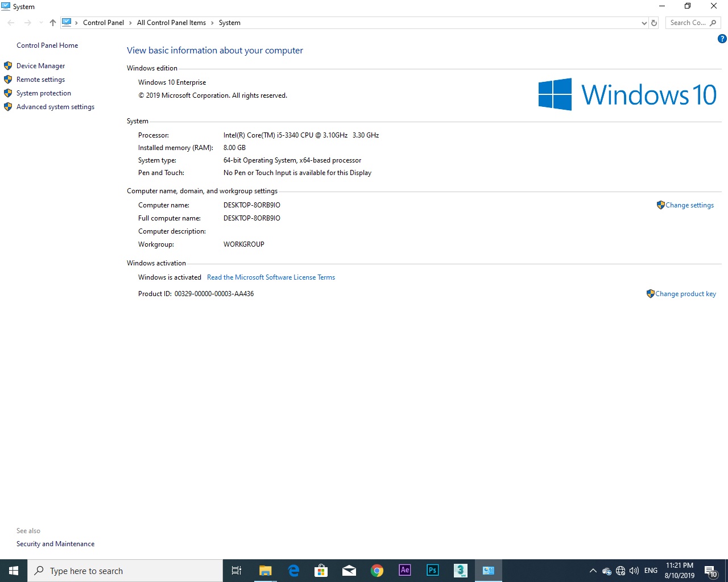Screen dimensions: 728x582
Task: Open Device Manager from the sidebar
Action: click(x=40, y=66)
